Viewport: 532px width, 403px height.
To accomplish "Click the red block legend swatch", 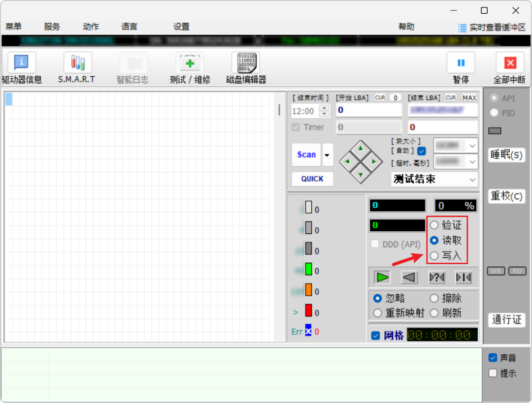I will pos(308,310).
